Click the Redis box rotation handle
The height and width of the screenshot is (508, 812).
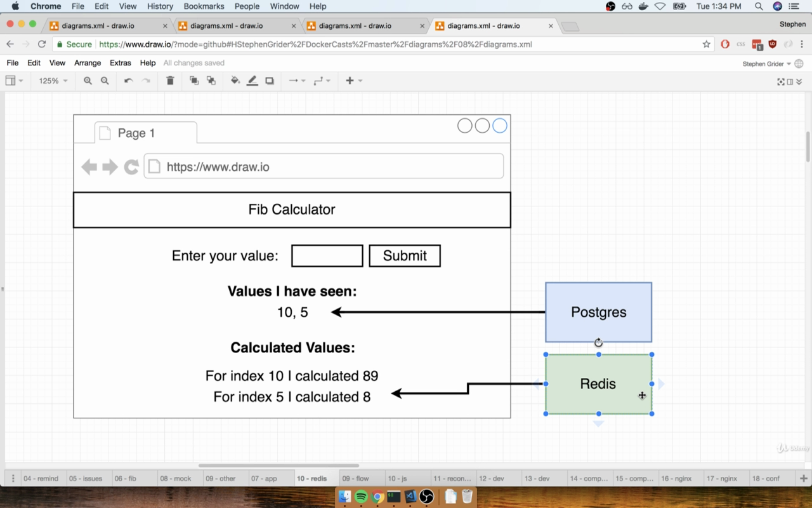pyautogui.click(x=598, y=343)
